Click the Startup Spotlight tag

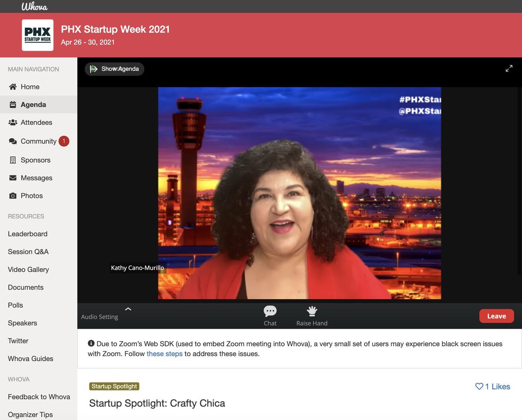click(x=114, y=386)
